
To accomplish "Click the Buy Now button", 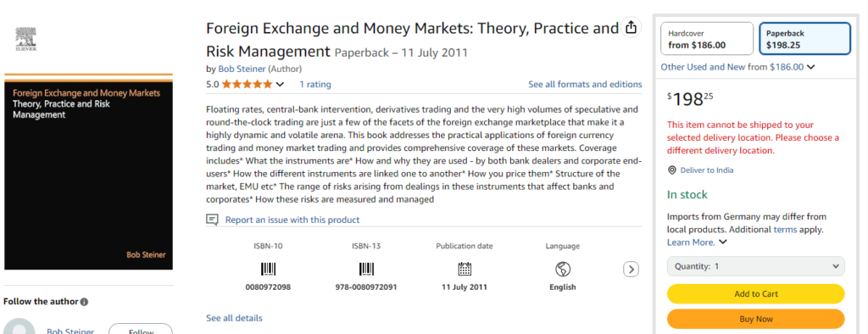I will click(755, 319).
